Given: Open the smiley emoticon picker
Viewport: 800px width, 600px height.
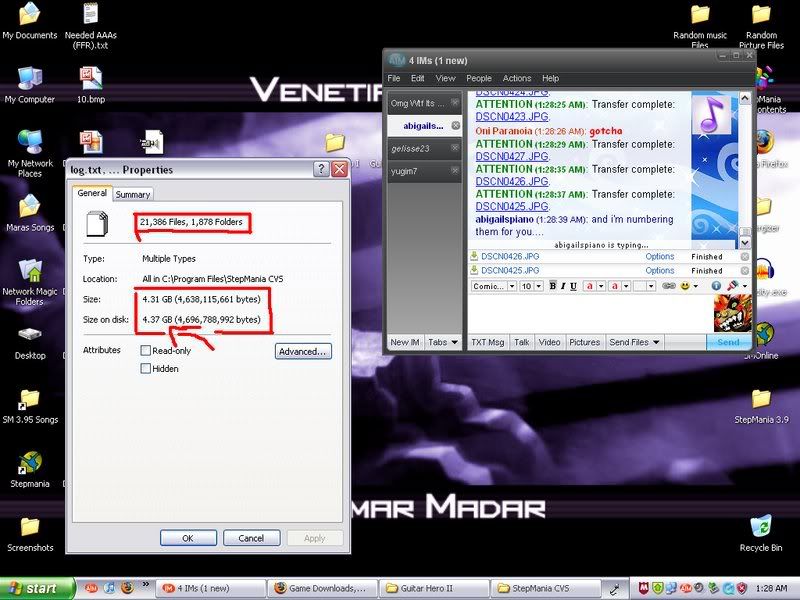Looking at the screenshot, I should pos(685,286).
